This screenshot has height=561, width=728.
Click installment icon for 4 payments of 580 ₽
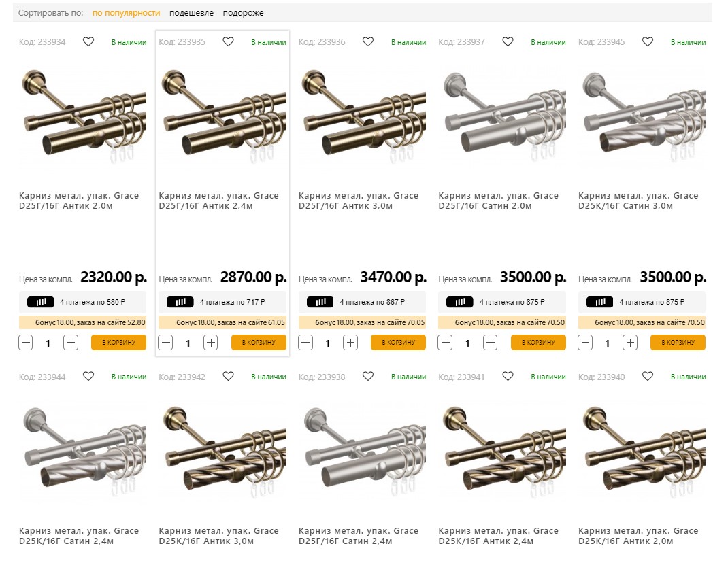point(40,302)
